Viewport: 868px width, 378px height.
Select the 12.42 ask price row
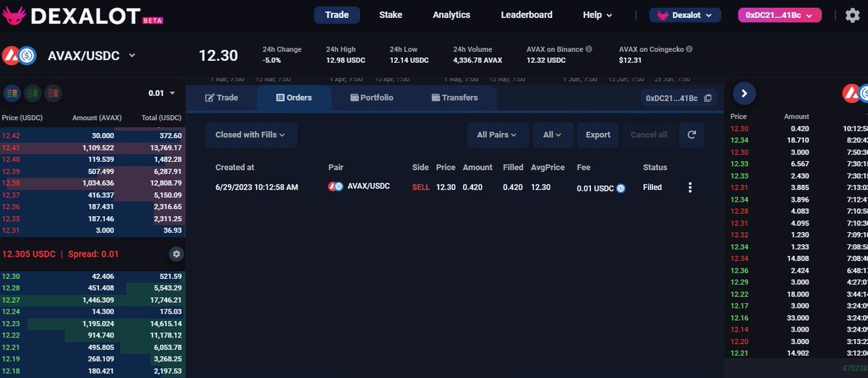click(x=93, y=135)
